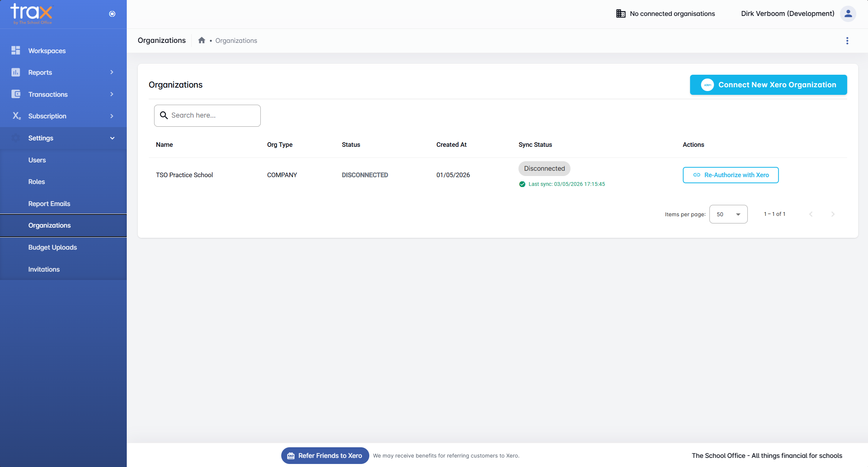Open the Invitations page

click(63, 269)
